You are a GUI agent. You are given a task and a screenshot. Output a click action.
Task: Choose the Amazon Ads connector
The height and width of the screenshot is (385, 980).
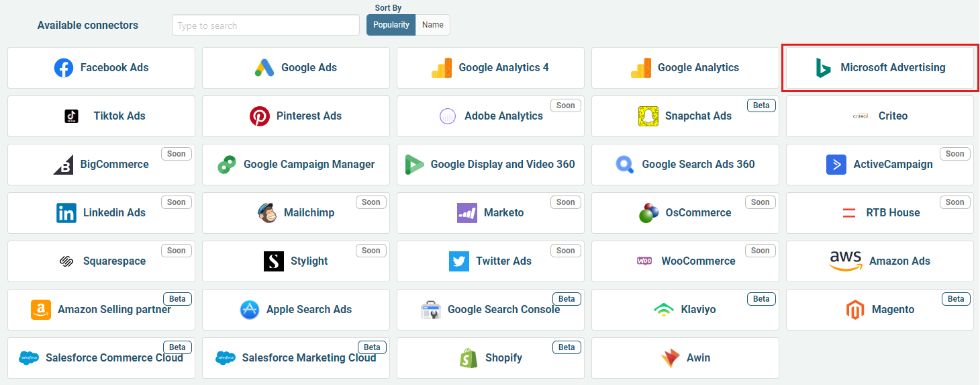point(879,261)
